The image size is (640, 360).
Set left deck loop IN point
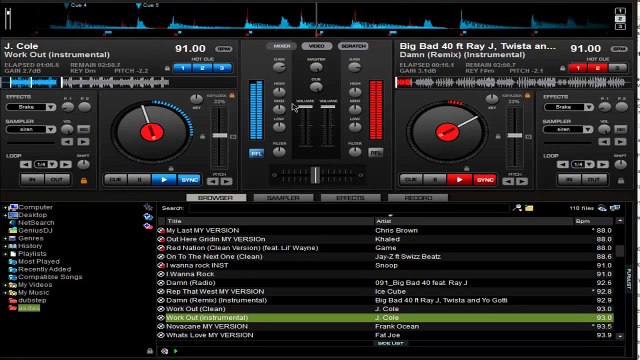pos(32,180)
